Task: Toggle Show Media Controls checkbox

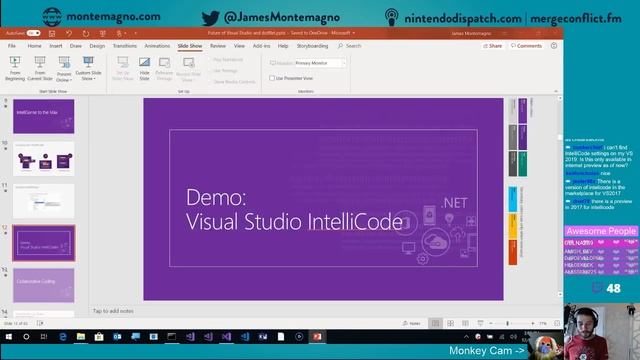Action: pyautogui.click(x=211, y=82)
